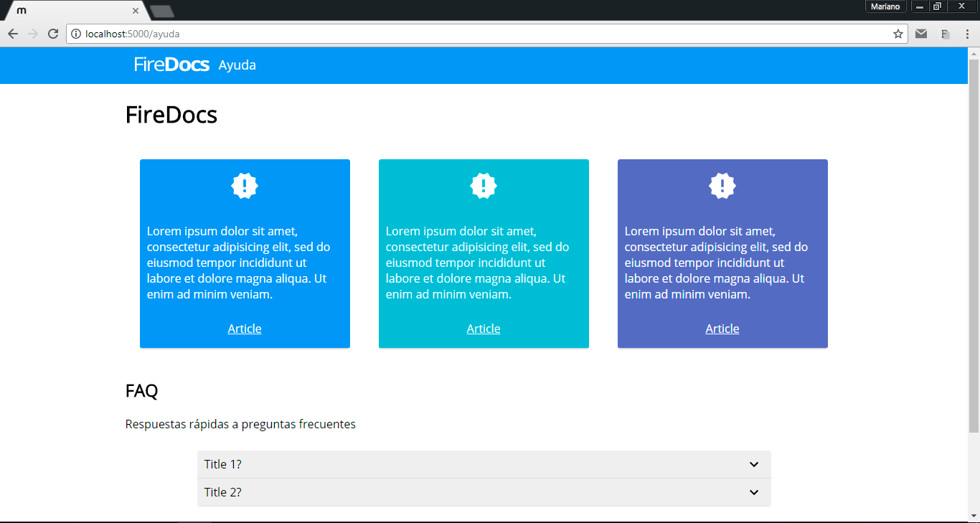The width and height of the screenshot is (980, 523).
Task: Open a new tab with the blank tab stub
Action: coord(161,11)
